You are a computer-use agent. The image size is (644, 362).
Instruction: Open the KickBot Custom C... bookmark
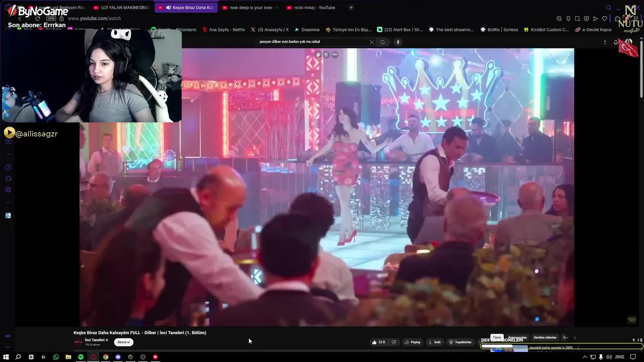click(546, 30)
